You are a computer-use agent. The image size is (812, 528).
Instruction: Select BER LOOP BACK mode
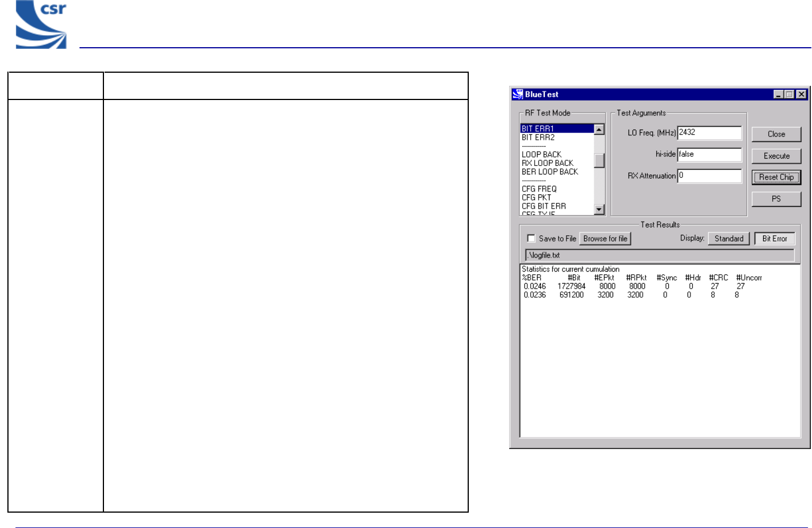(x=550, y=172)
